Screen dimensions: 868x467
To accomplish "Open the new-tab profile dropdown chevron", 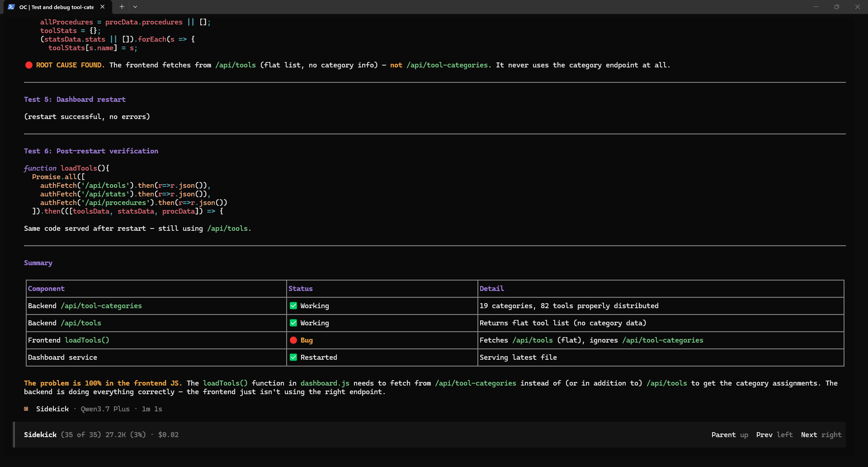I will tap(135, 7).
